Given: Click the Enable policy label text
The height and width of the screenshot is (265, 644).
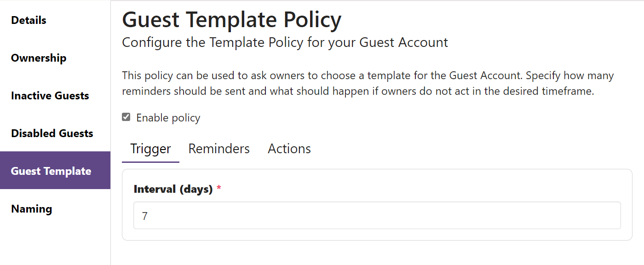Looking at the screenshot, I should 168,117.
